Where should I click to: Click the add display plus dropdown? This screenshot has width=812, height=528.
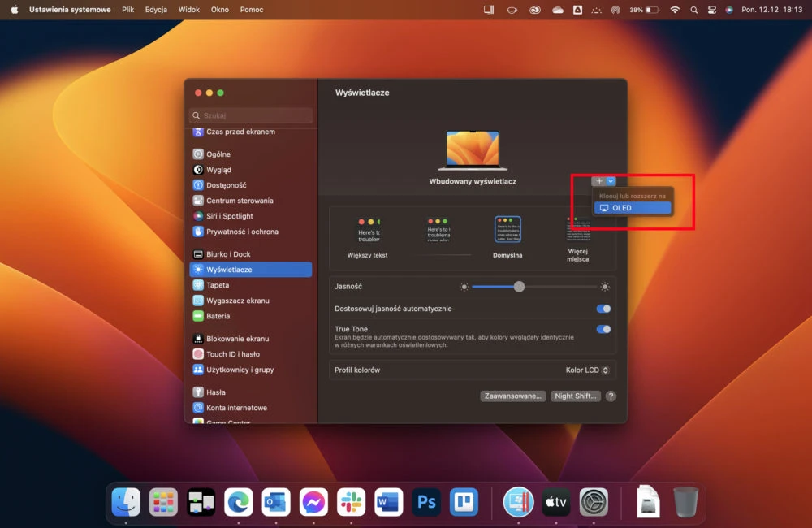604,181
